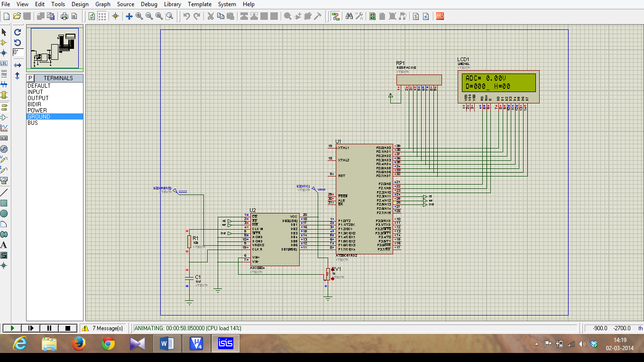Screen dimensions: 644x362
Task: Open the Debug menu
Action: [x=148, y=4]
